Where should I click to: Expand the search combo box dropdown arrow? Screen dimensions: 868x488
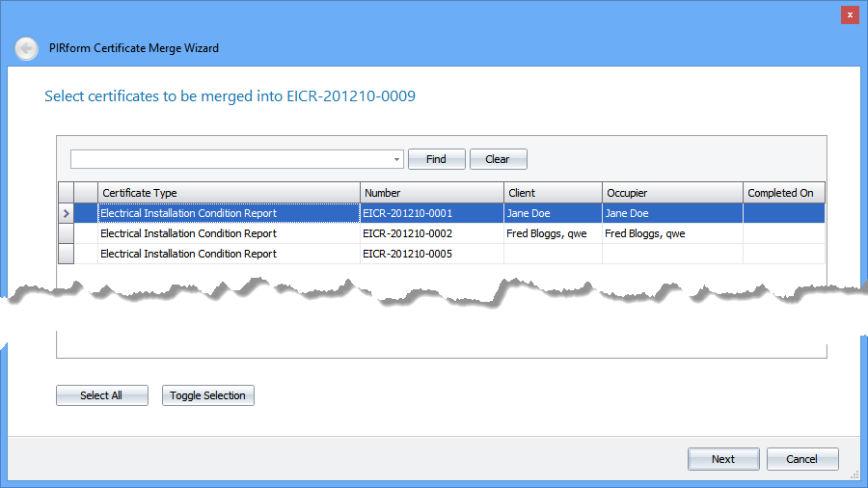[396, 160]
